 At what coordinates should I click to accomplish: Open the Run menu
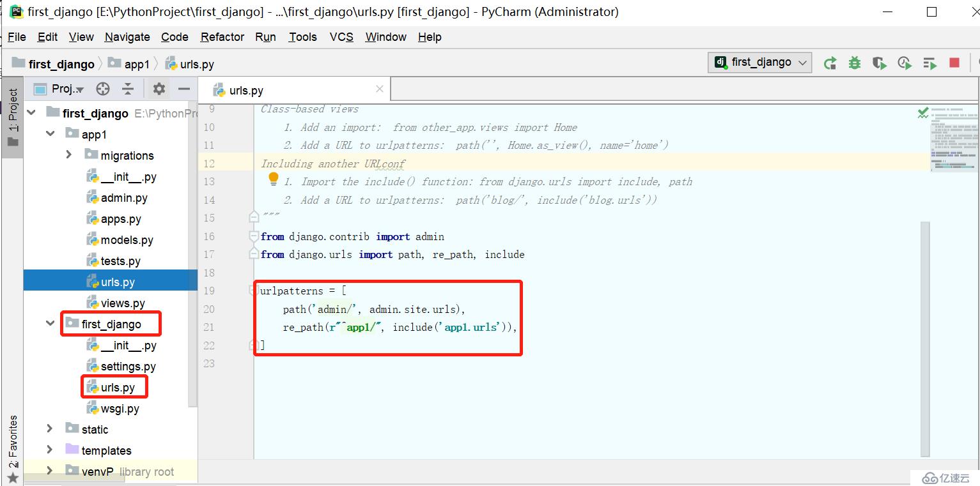click(265, 37)
